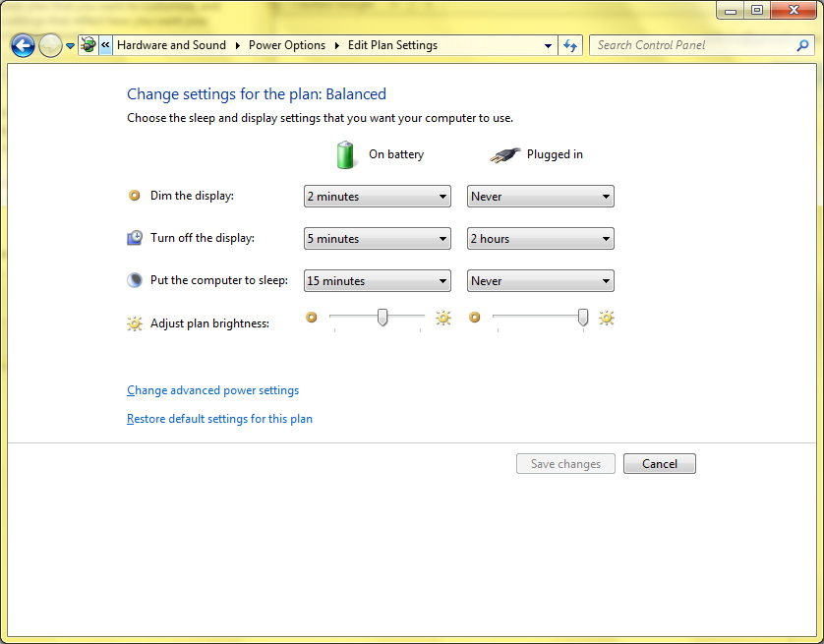
Task: Click the greyed-out forward arrow button
Action: coord(50,45)
